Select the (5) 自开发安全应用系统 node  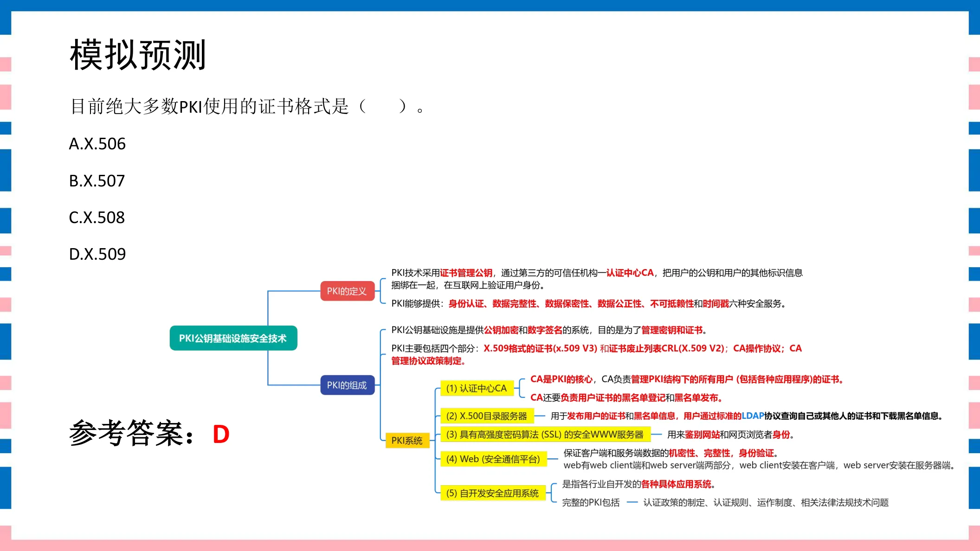pos(493,493)
